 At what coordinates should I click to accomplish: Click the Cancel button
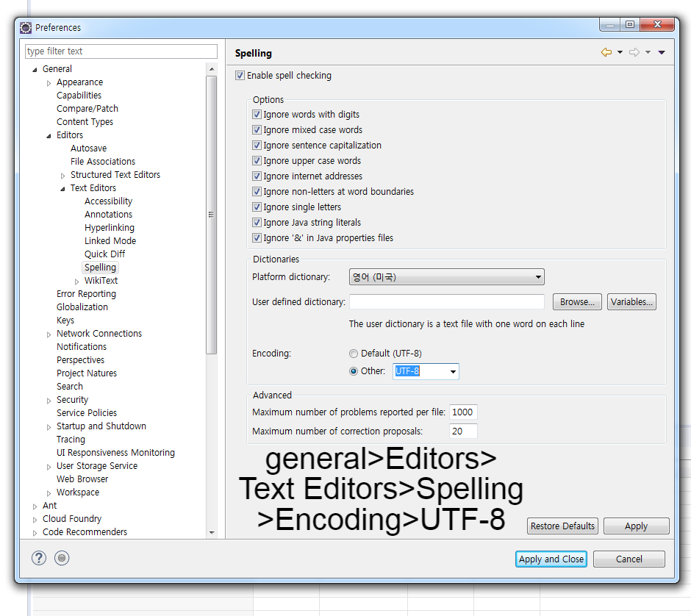[629, 559]
